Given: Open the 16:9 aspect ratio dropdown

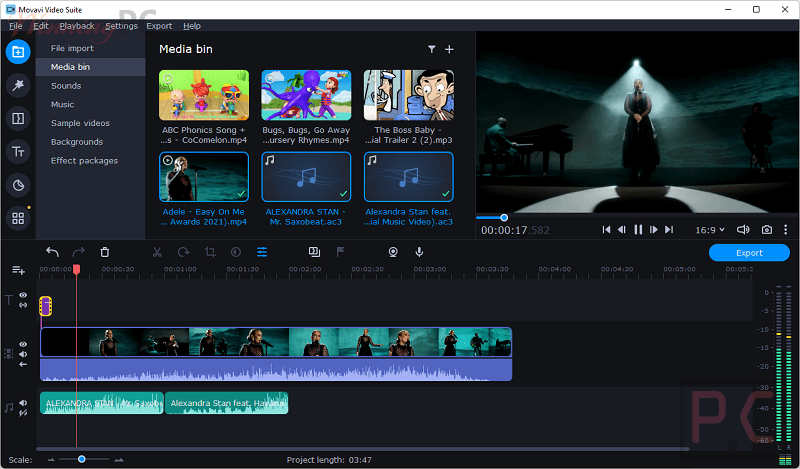Looking at the screenshot, I should click(710, 230).
